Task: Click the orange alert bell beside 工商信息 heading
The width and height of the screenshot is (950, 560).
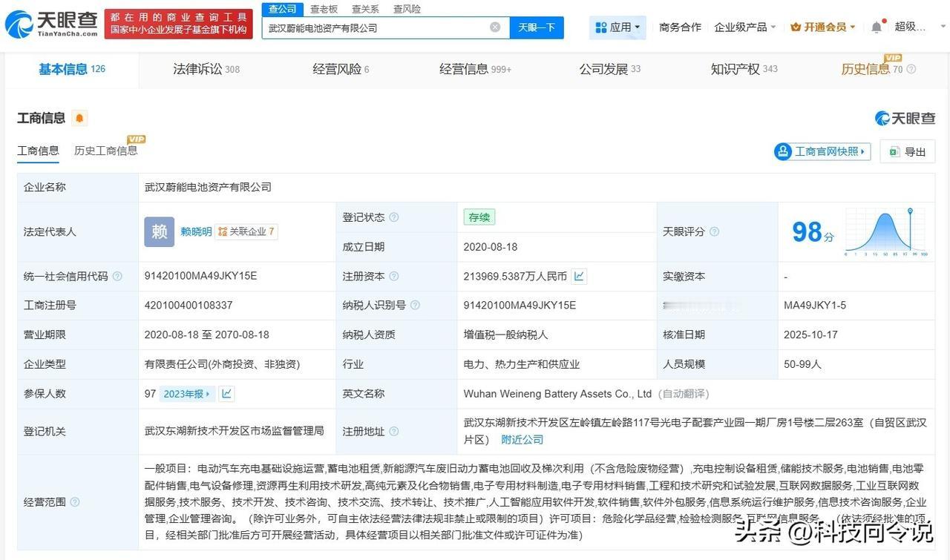Action: [x=79, y=118]
